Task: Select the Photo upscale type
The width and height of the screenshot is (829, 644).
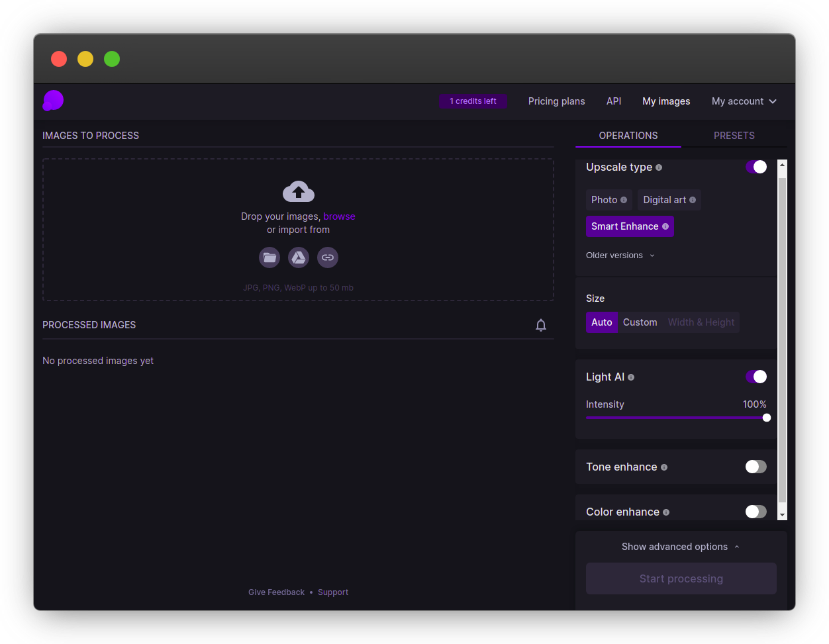Action: (x=609, y=200)
